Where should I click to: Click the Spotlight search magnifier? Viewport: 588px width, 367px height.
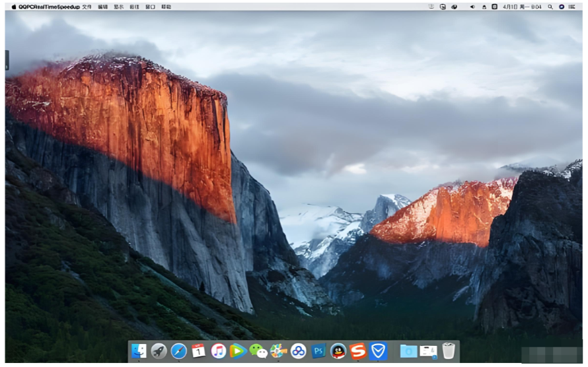[550, 7]
